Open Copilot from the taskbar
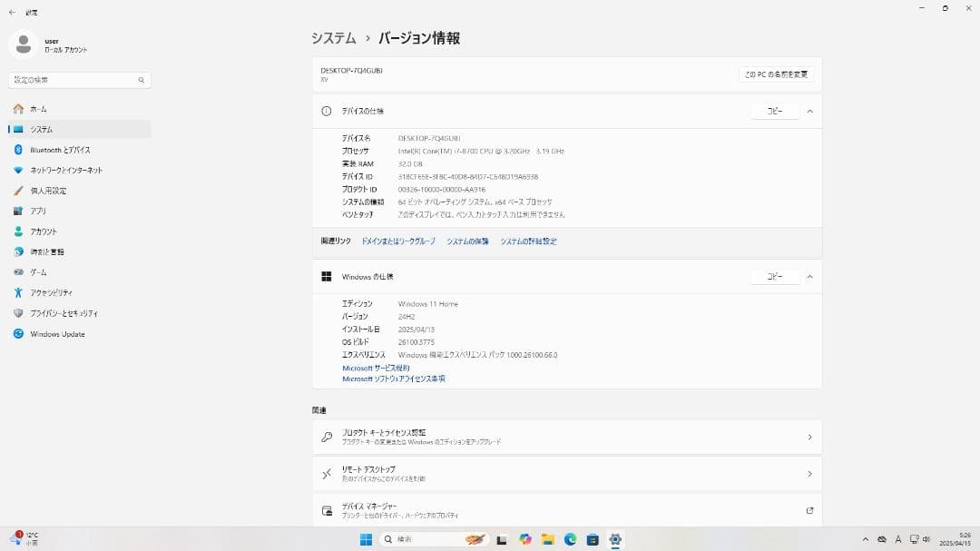This screenshot has height=551, width=980. point(524,538)
